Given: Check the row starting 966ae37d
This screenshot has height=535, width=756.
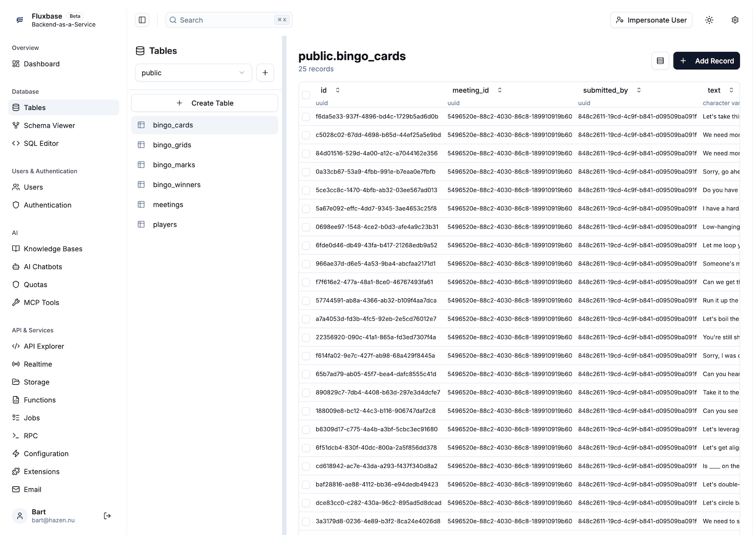Looking at the screenshot, I should (x=306, y=264).
